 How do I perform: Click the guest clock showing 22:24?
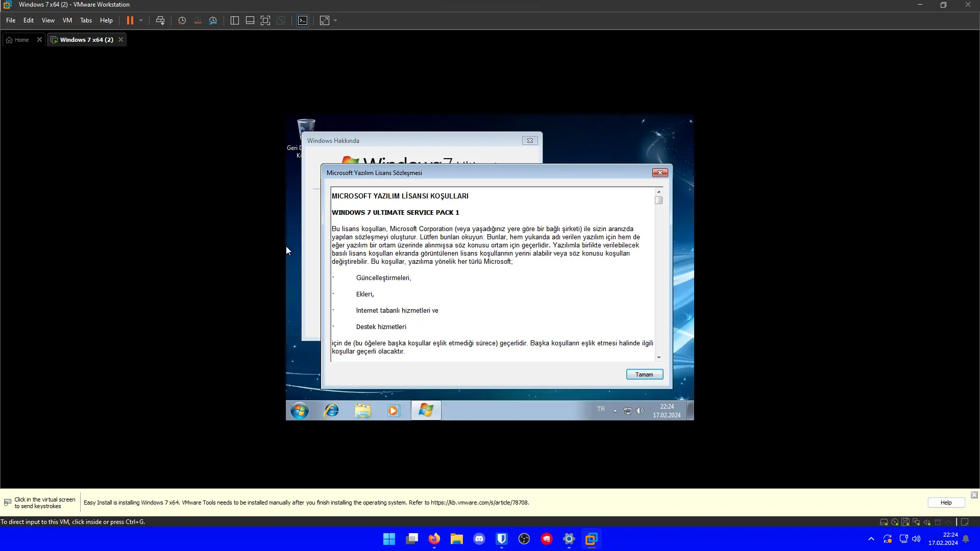click(x=667, y=411)
